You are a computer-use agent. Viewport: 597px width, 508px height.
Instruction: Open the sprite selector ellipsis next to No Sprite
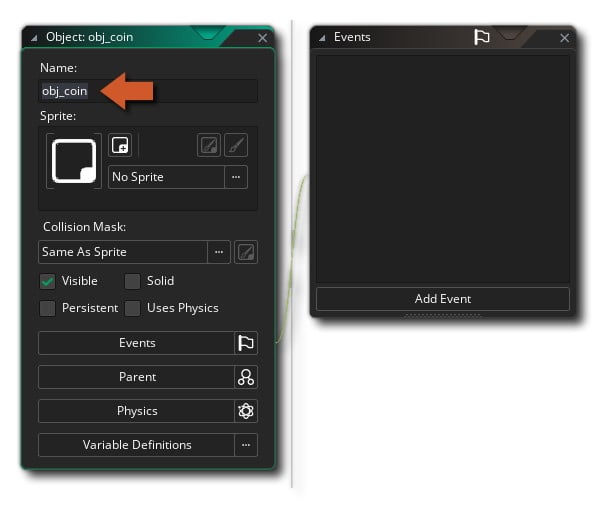[236, 177]
